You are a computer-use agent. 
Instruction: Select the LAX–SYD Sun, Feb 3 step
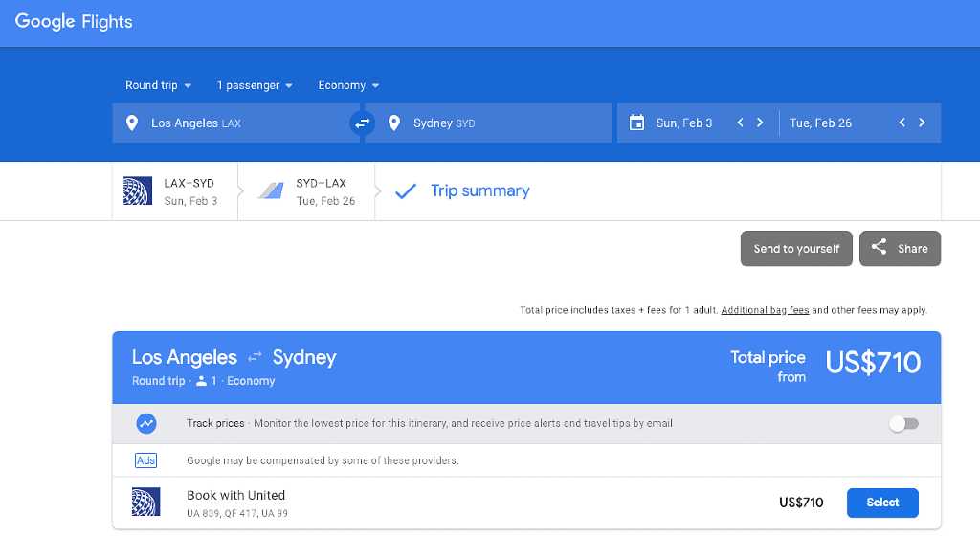tap(175, 191)
